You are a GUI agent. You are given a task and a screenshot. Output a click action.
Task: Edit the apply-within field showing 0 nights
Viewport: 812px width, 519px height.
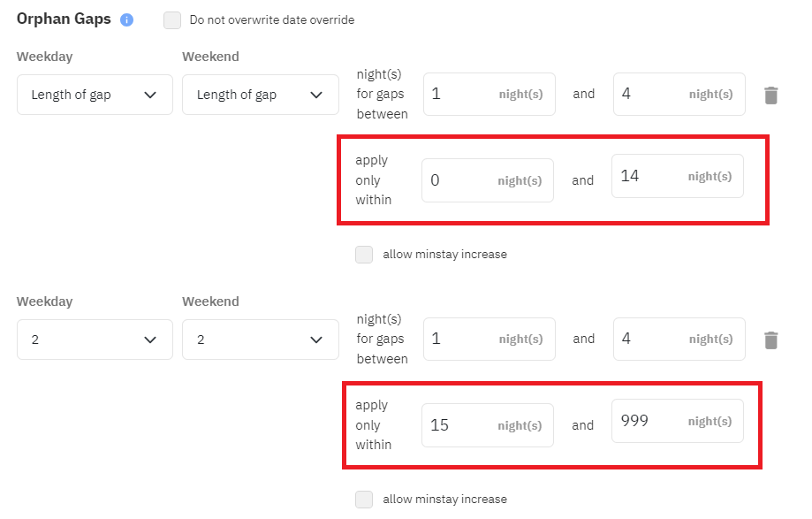coord(458,180)
